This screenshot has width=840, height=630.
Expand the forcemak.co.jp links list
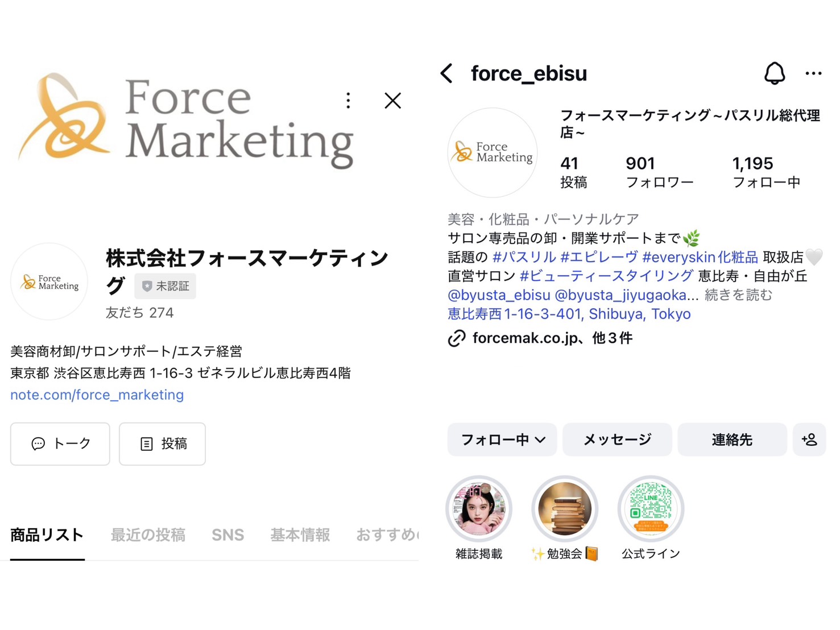point(552,338)
